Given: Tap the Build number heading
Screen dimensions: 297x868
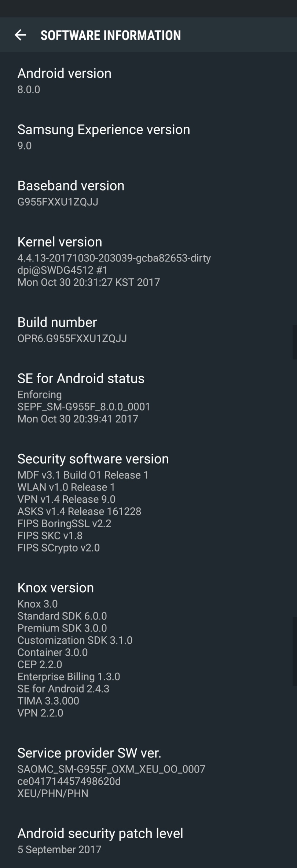Looking at the screenshot, I should (x=57, y=322).
